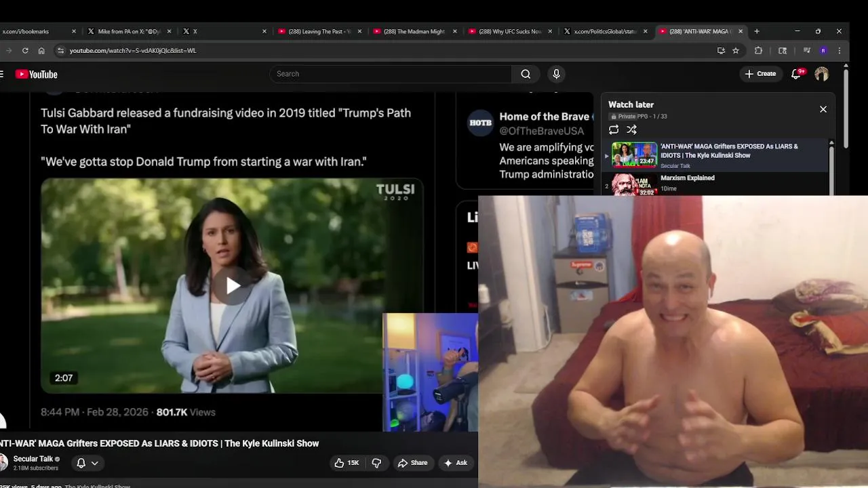Viewport: 868px width, 488px height.
Task: Dislike the video
Action: pyautogui.click(x=376, y=463)
